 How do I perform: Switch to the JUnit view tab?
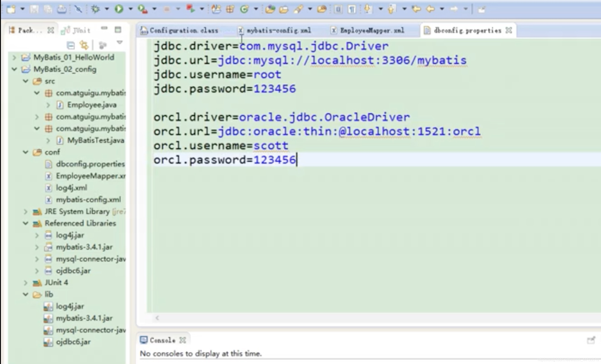coord(76,31)
